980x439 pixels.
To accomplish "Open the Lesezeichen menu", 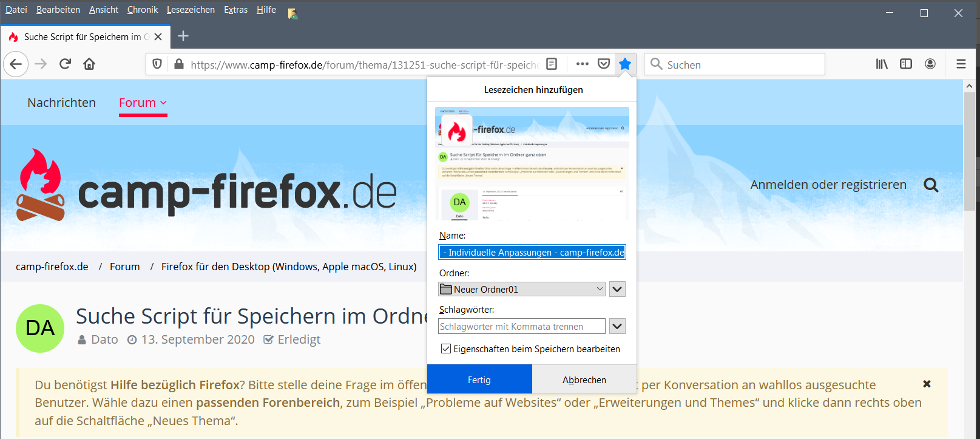I will (191, 10).
